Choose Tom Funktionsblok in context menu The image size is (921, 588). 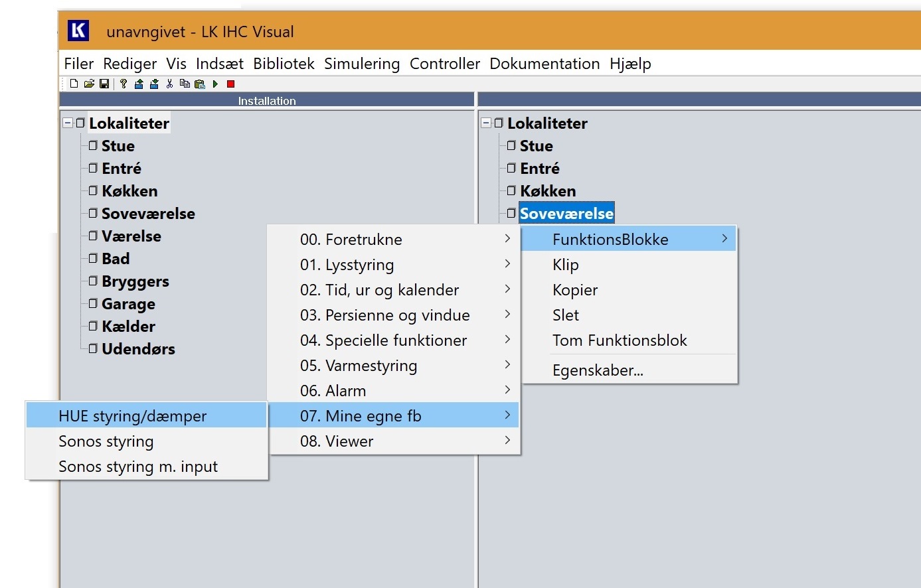coord(629,340)
